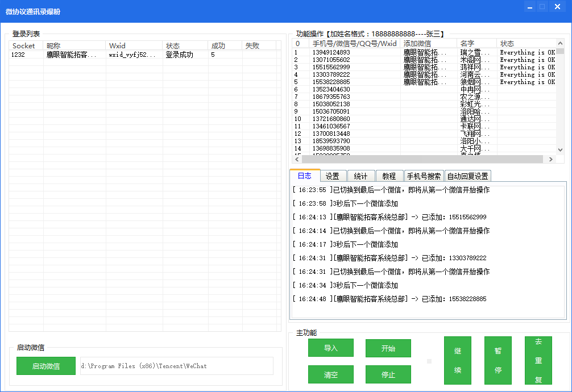Switch to the 日志 tab
Screen dimensions: 572x392
305,176
